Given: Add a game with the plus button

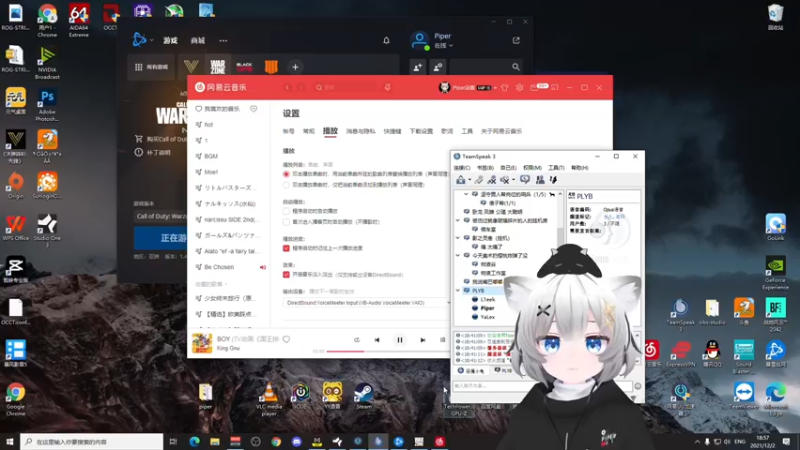Looking at the screenshot, I should coord(295,67).
